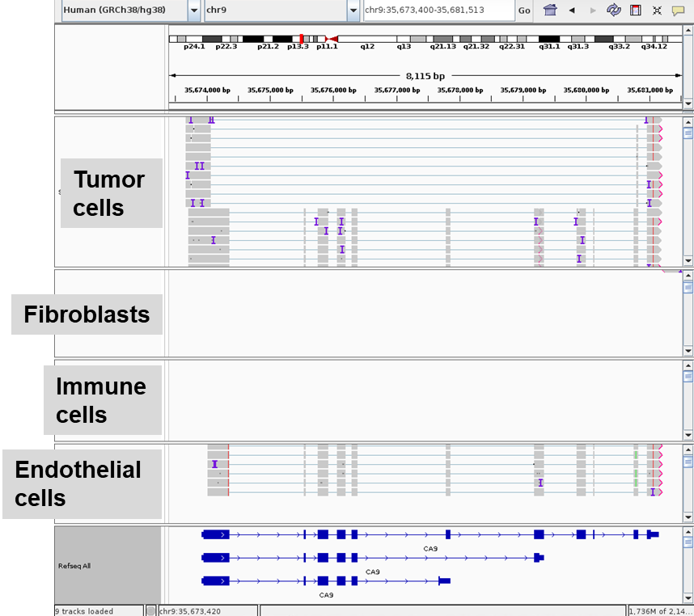Screen dimensions: 694x616
Task: Click the longest CA9 transcript in Refseq track
Action: pyautogui.click(x=430, y=534)
